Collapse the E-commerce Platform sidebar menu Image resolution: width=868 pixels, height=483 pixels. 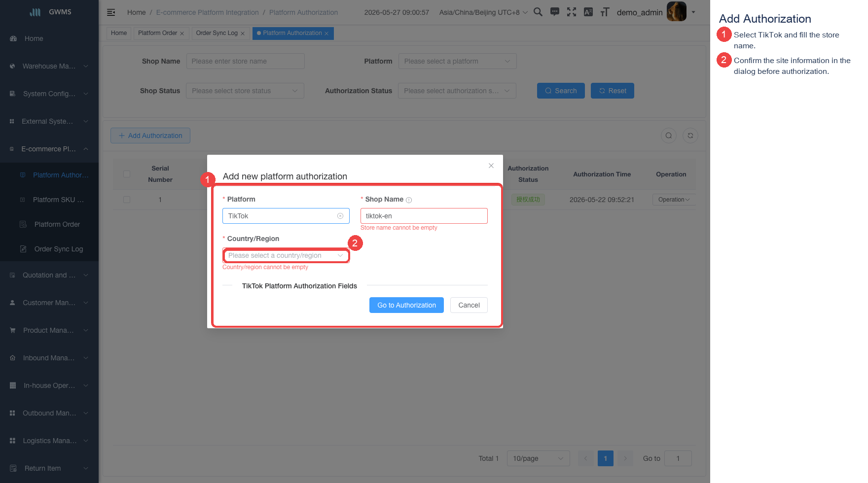click(x=49, y=149)
